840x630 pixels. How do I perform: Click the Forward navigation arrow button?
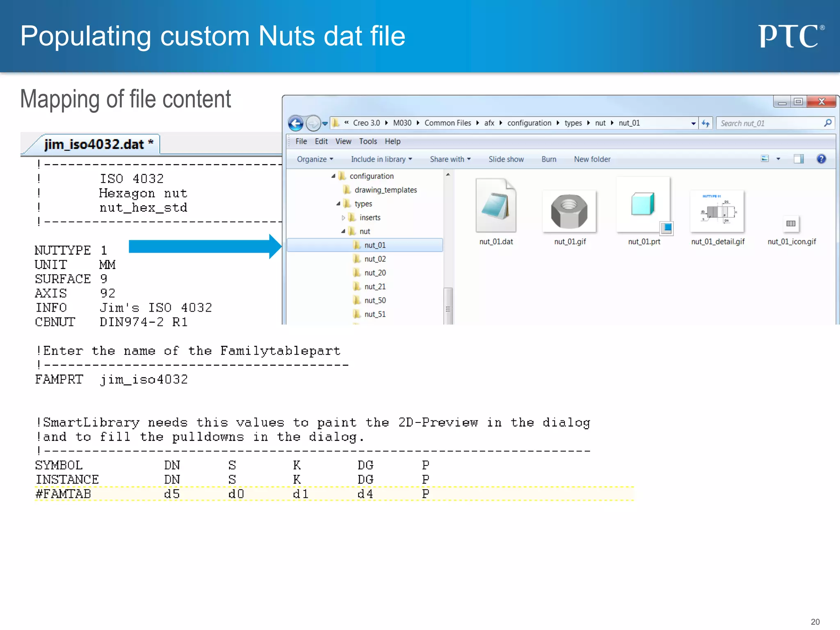pyautogui.click(x=313, y=123)
